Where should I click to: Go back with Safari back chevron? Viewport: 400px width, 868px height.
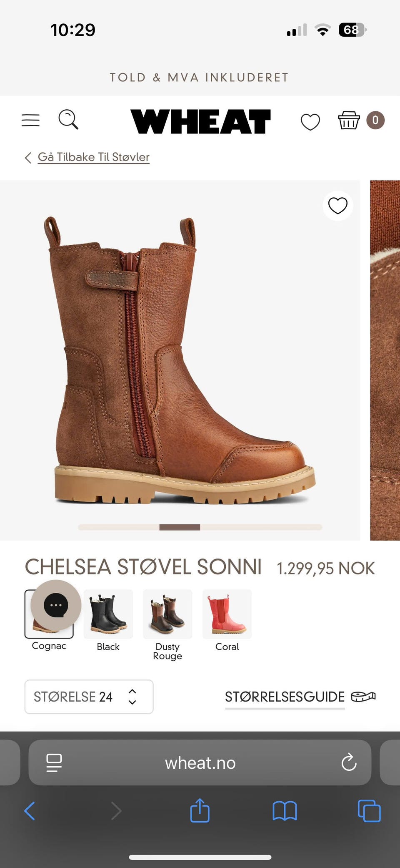click(30, 811)
